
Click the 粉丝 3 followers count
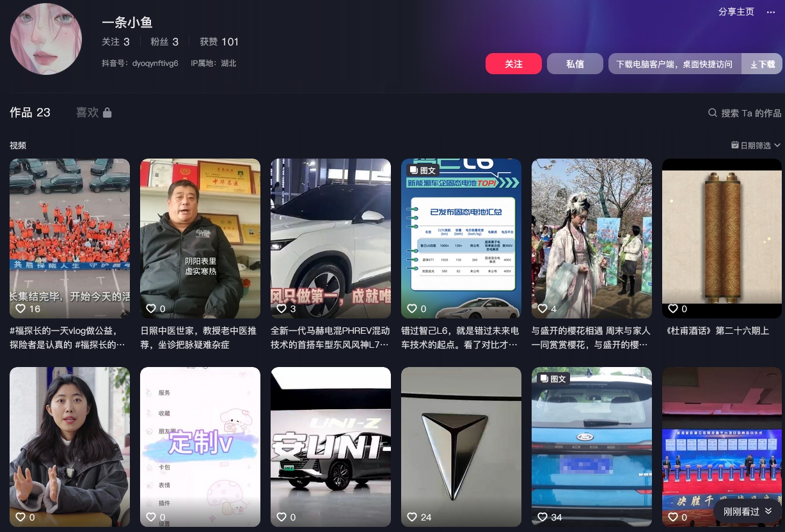[x=164, y=42]
